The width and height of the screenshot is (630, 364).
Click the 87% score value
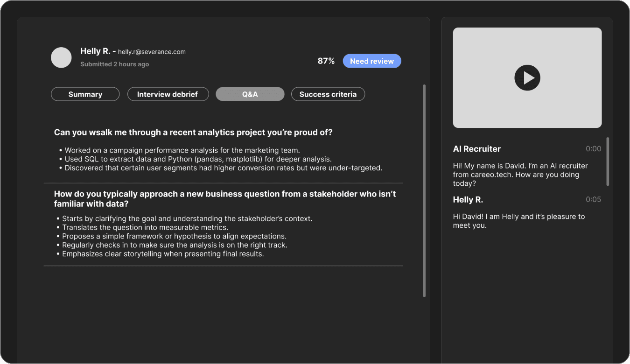326,61
